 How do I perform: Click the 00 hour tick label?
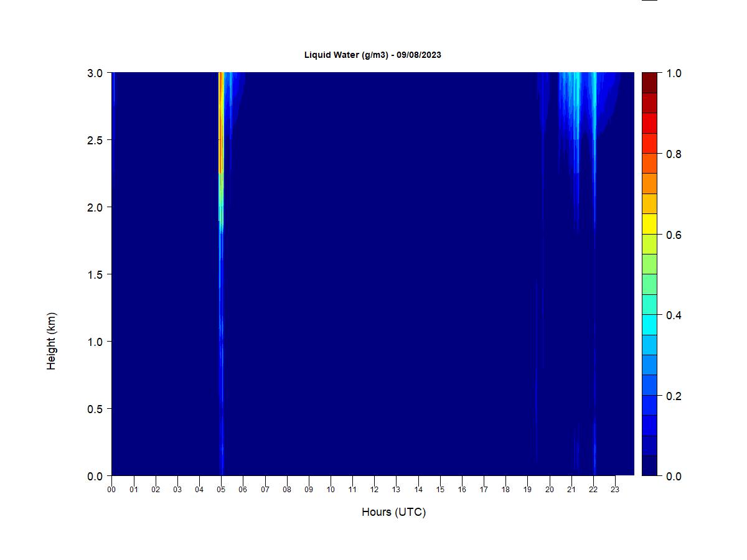click(111, 490)
